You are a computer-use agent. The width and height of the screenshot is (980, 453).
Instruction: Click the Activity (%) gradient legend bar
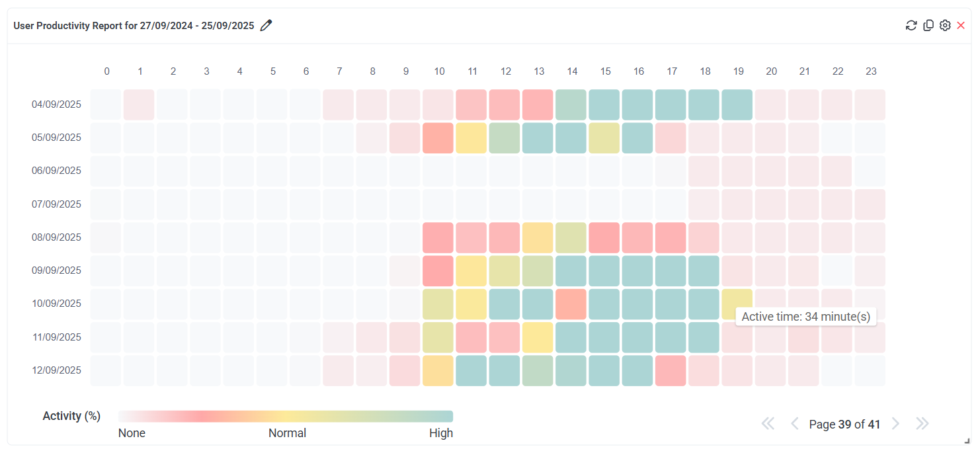pos(286,416)
